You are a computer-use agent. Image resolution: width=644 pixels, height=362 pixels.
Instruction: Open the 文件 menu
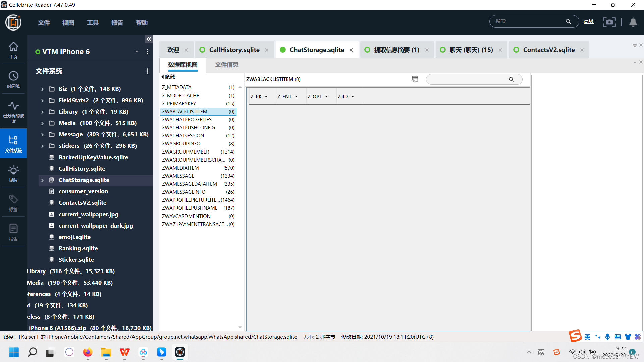coord(44,23)
